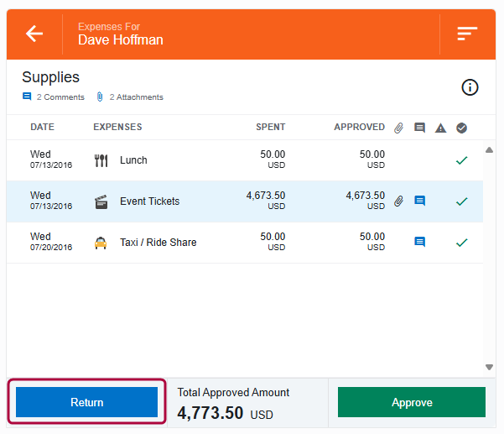The height and width of the screenshot is (434, 504).
Task: Toggle the approved checkmark for Event Tickets
Action: [461, 201]
